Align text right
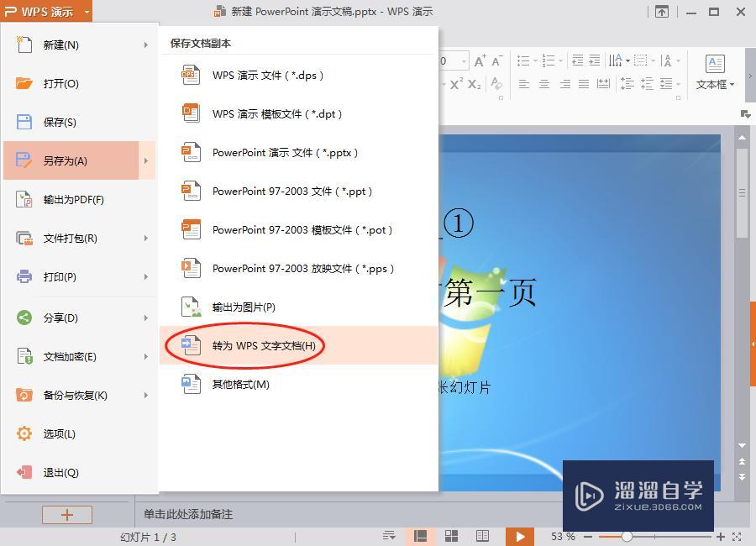This screenshot has width=756, height=546. click(564, 84)
